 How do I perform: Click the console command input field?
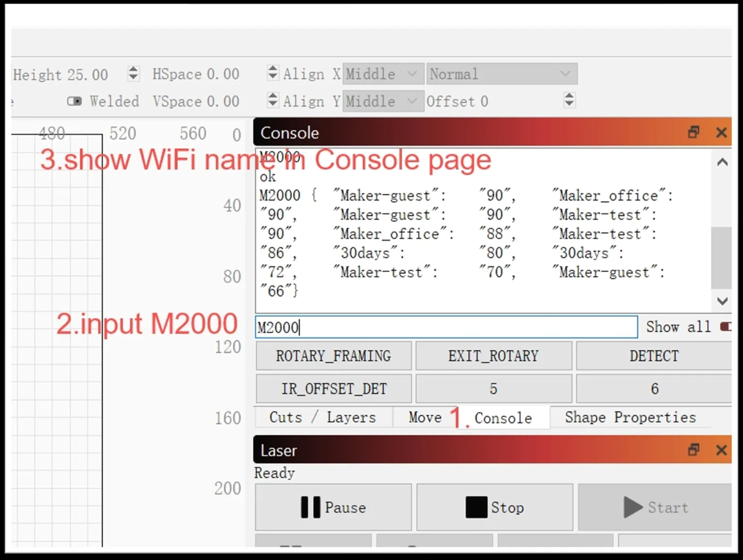click(x=446, y=327)
